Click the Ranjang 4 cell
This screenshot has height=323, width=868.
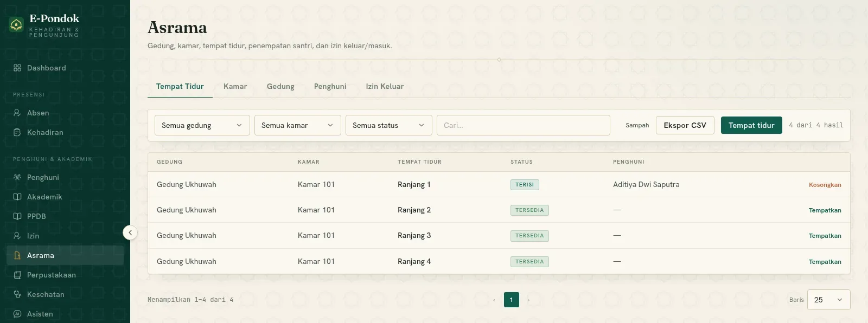click(x=414, y=261)
